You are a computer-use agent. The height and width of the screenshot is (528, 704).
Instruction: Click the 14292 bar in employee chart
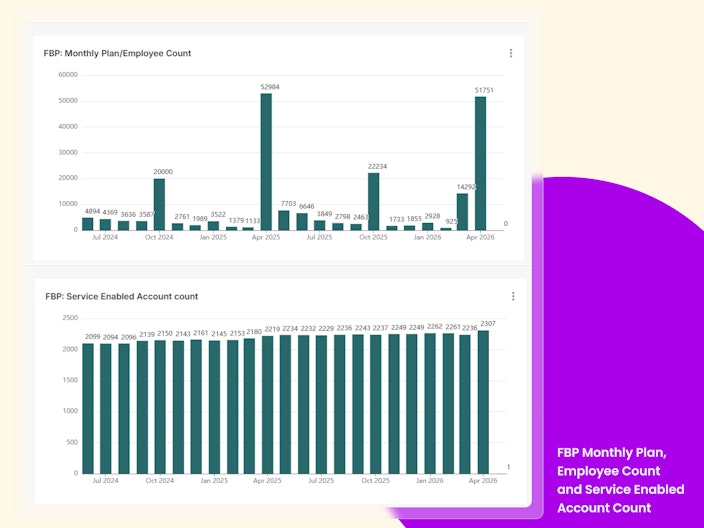[x=462, y=212]
